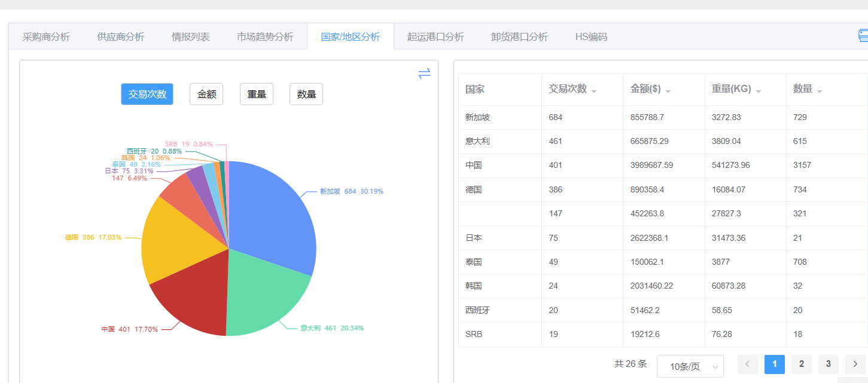Click pie label 泰国 49 2.16%
This screenshot has width=868, height=383.
point(136,164)
